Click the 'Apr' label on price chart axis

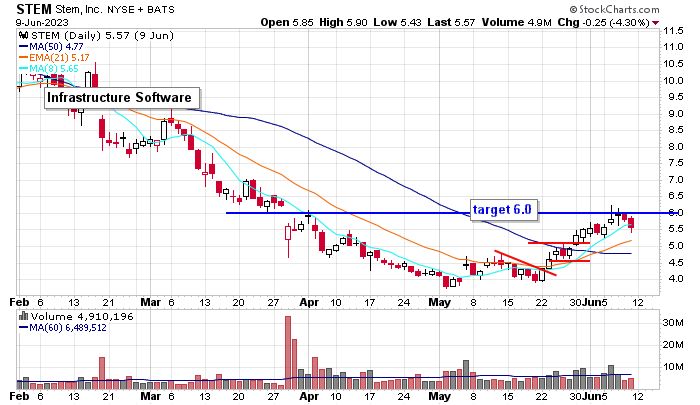(x=309, y=302)
